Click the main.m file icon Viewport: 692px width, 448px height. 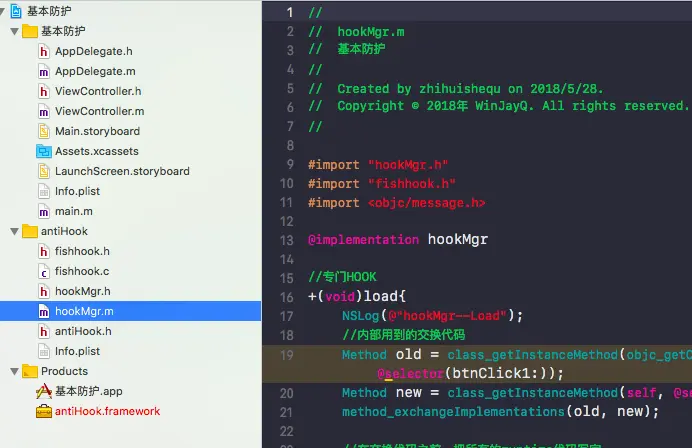click(x=44, y=211)
